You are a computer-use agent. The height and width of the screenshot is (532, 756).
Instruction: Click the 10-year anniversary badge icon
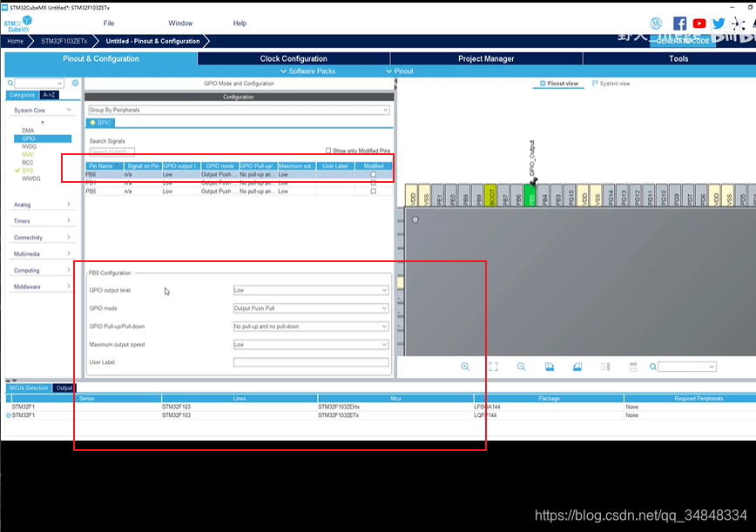656,24
